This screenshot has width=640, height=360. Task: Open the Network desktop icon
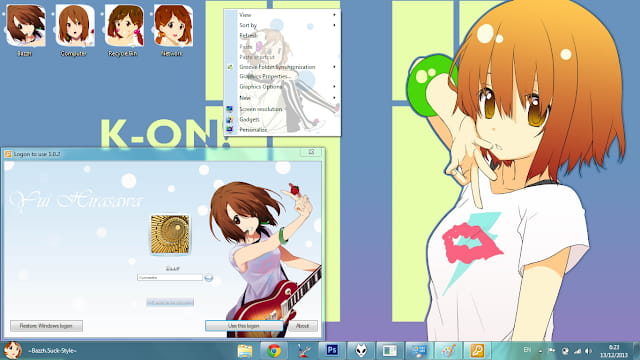point(173,29)
